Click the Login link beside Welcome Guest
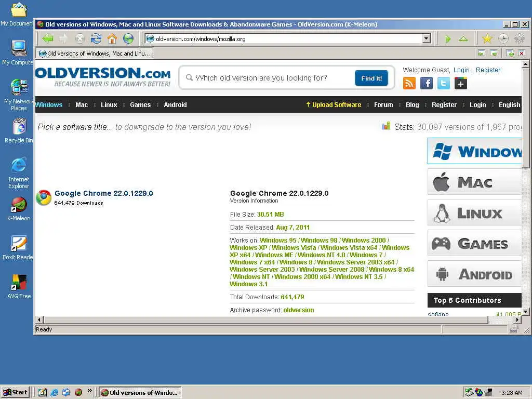Viewport: 532px width, 399px height. pyautogui.click(x=461, y=70)
